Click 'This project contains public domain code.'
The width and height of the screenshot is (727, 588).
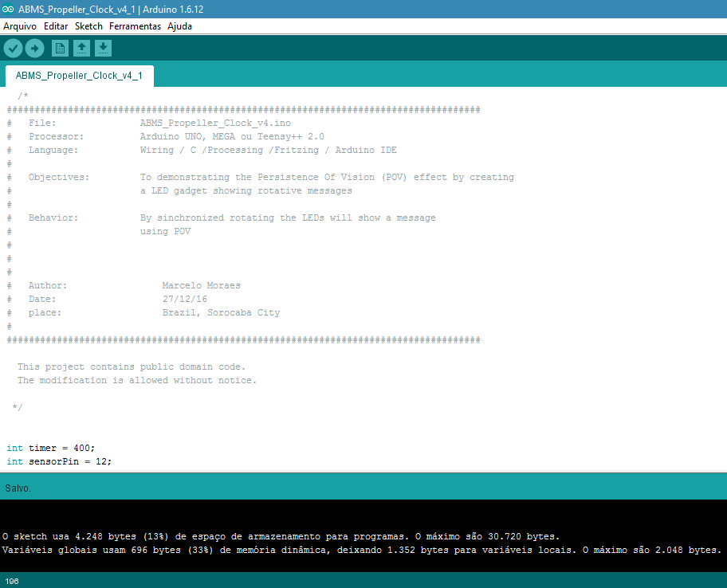point(132,367)
